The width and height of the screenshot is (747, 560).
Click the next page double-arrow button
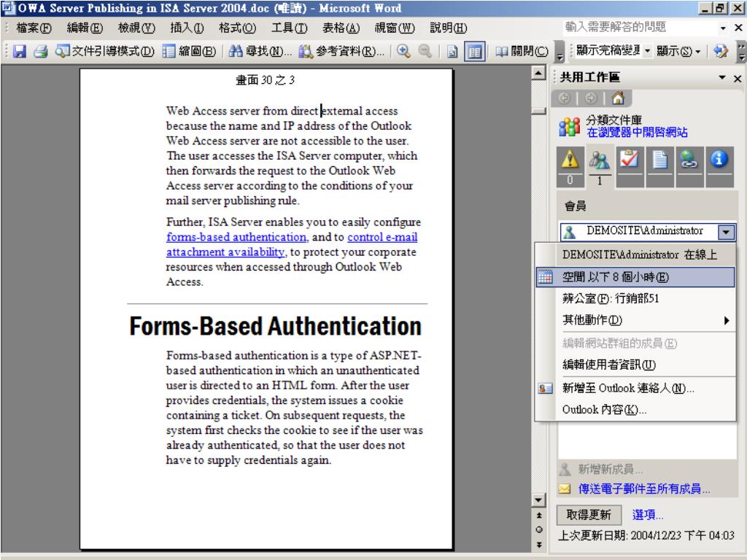[x=539, y=544]
